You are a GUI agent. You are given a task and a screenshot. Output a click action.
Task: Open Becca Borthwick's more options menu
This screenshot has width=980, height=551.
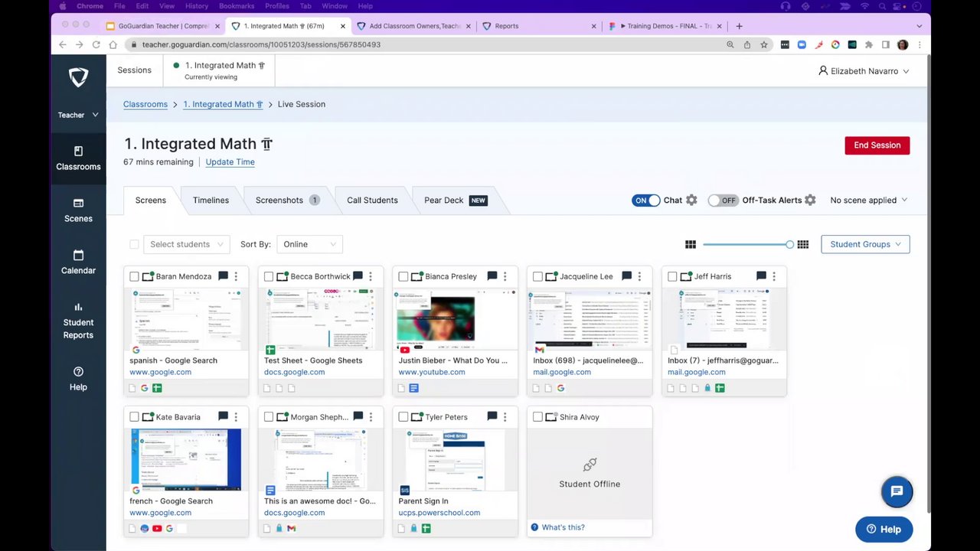click(371, 276)
